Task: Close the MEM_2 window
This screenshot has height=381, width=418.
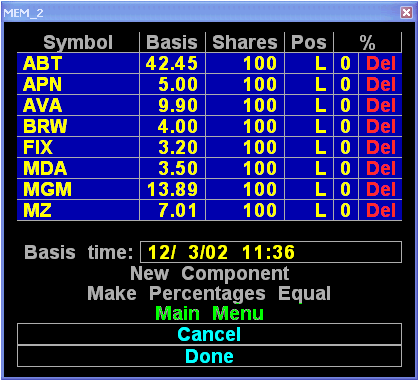Action: 407,13
